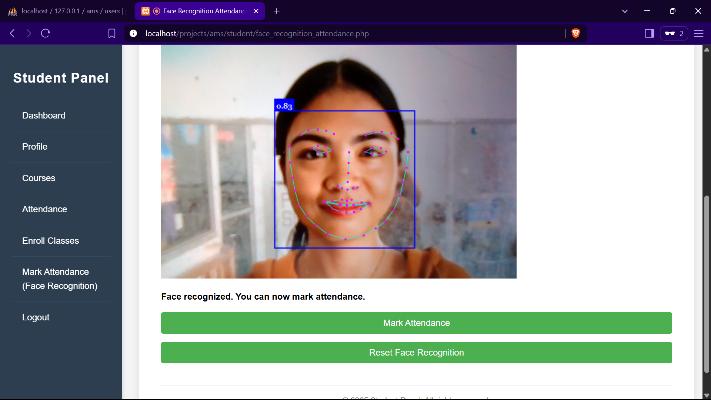Click the address bar URL field
The width and height of the screenshot is (711, 400).
pos(350,33)
